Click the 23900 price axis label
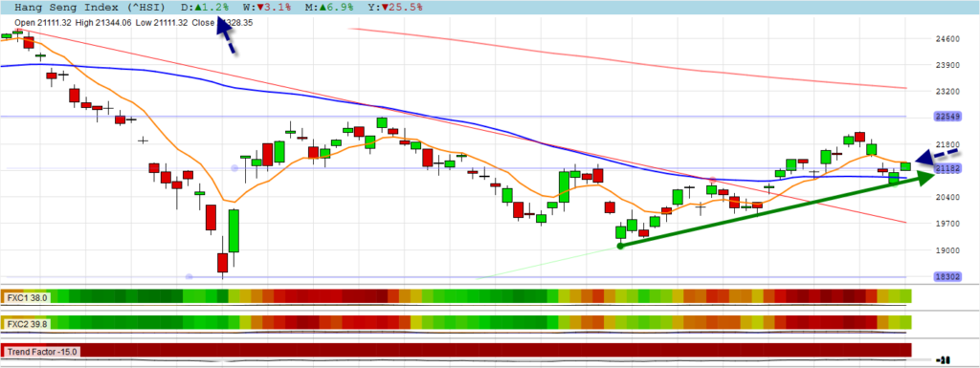 [x=947, y=65]
